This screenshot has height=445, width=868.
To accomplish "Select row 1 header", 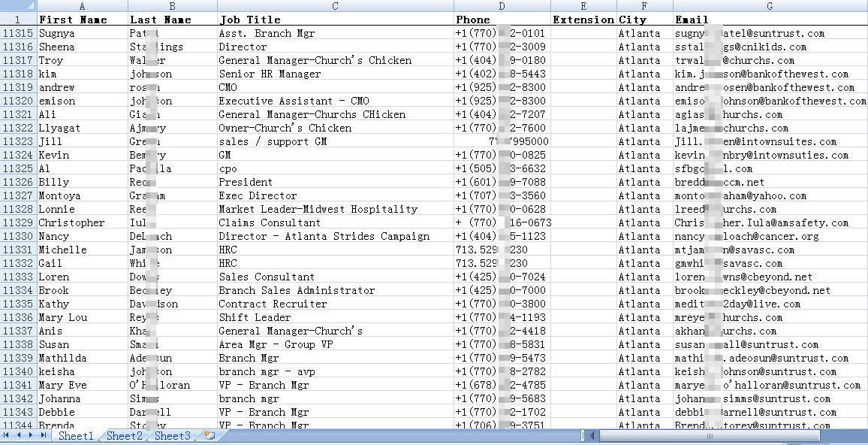I will click(18, 20).
